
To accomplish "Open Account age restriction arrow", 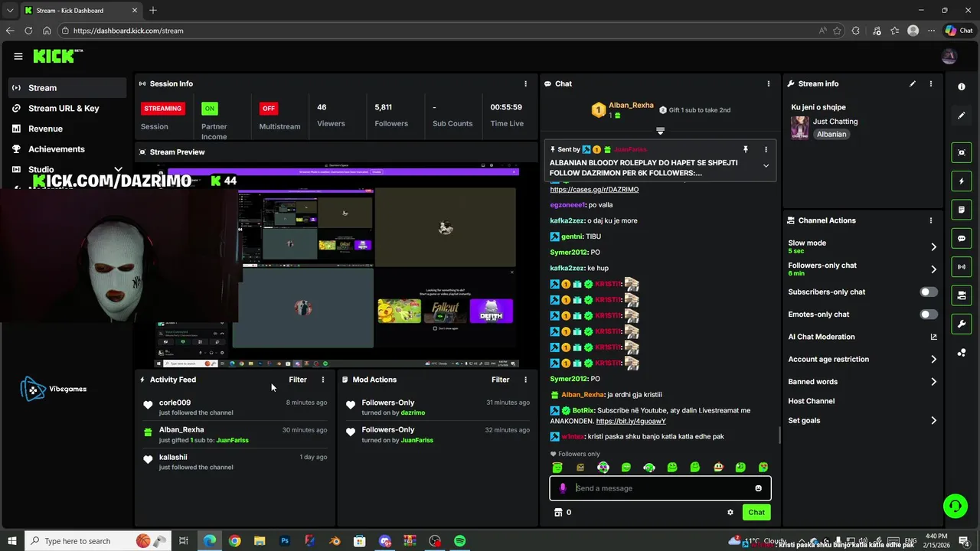I will 933,359.
